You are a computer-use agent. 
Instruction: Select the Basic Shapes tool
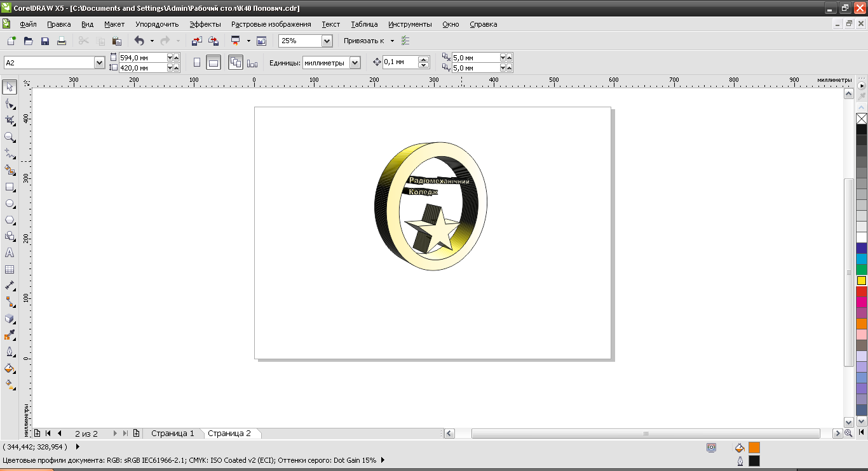[10, 236]
